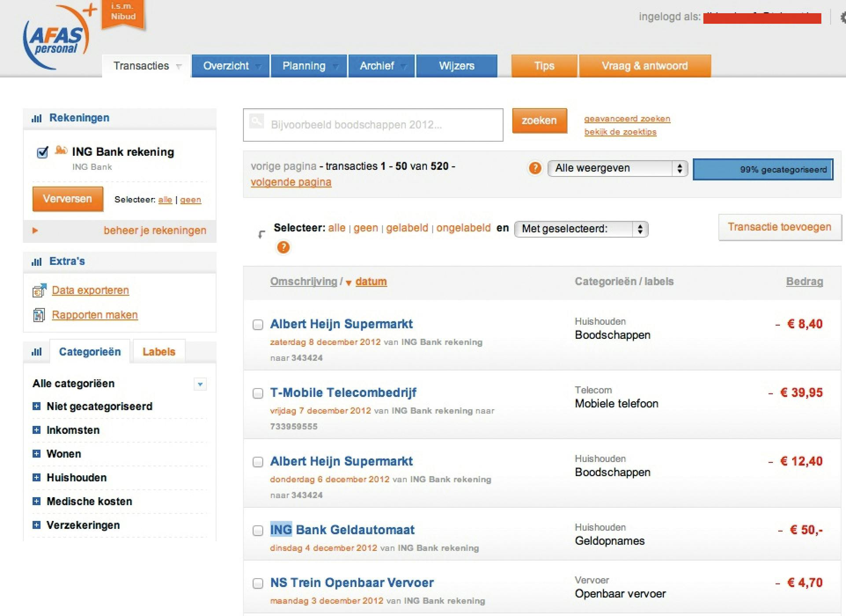
Task: Click the help icon beside Alle weergeven
Action: tap(535, 168)
